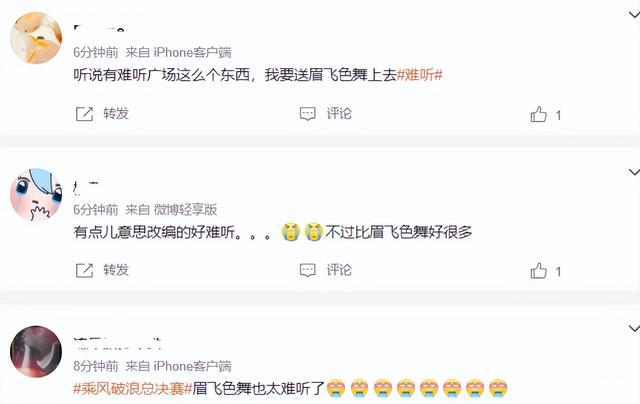This screenshot has height=404, width=640.
Task: Click 转发 label on first post
Action: coord(116,113)
